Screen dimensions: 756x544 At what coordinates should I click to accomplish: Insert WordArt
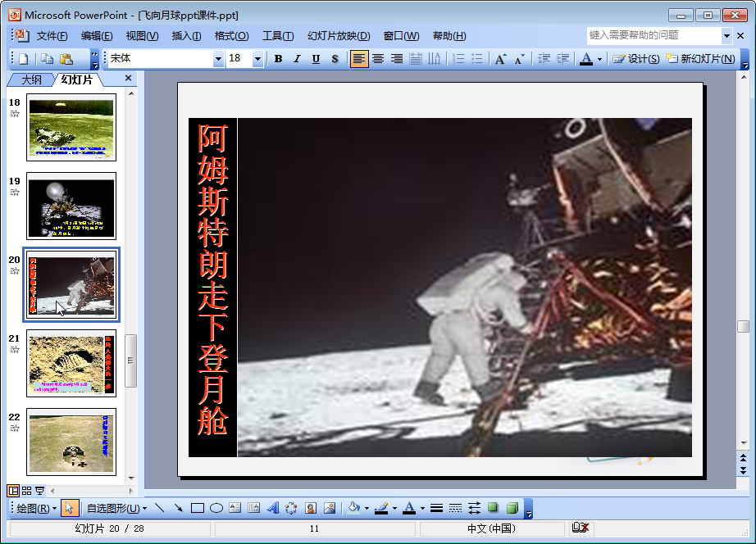click(x=273, y=508)
